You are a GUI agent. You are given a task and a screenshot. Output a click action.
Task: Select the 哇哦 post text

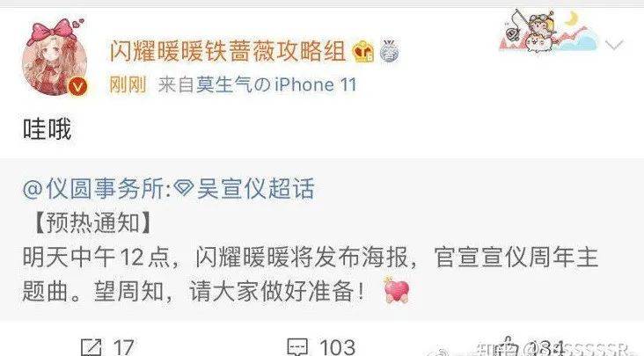[x=48, y=129]
